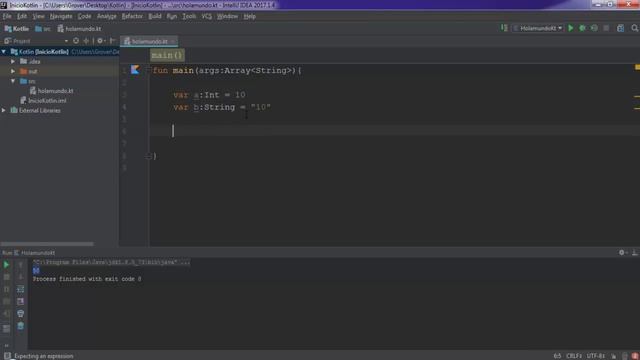Open the Run menu

point(171,16)
